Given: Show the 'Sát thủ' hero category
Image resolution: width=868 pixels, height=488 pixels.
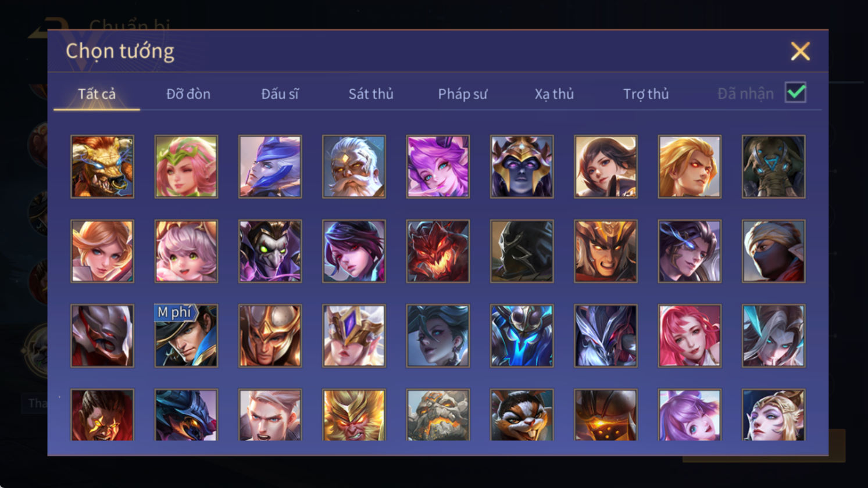Looking at the screenshot, I should [371, 94].
